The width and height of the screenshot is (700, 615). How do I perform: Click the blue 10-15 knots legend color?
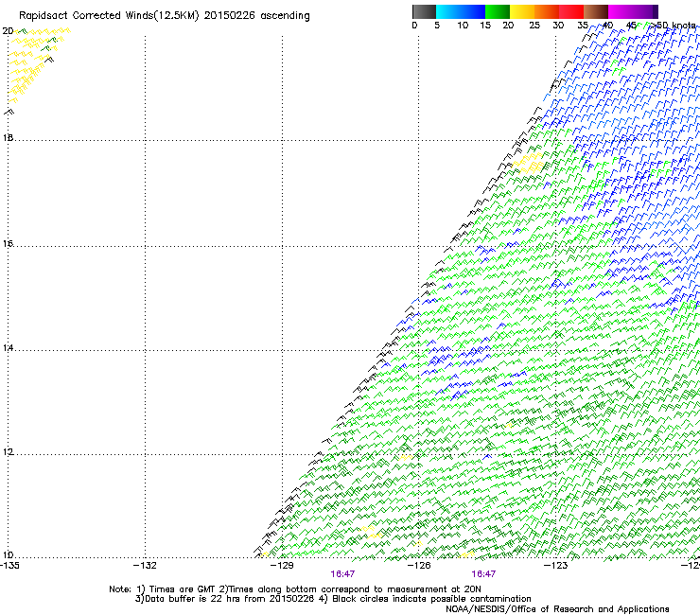(x=473, y=11)
